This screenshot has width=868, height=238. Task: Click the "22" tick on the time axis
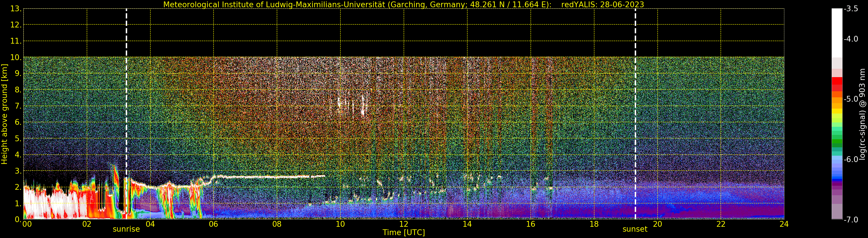pos(720,224)
